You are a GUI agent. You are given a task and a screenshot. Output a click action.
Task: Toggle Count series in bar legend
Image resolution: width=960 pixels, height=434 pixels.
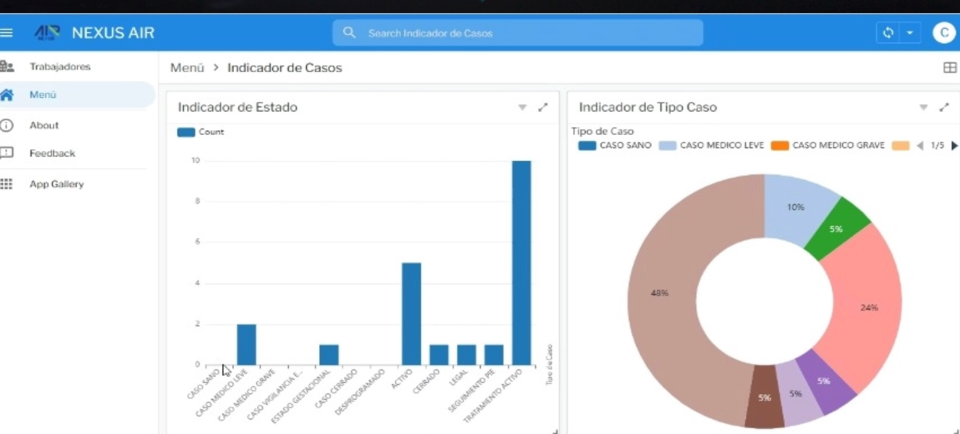(201, 132)
